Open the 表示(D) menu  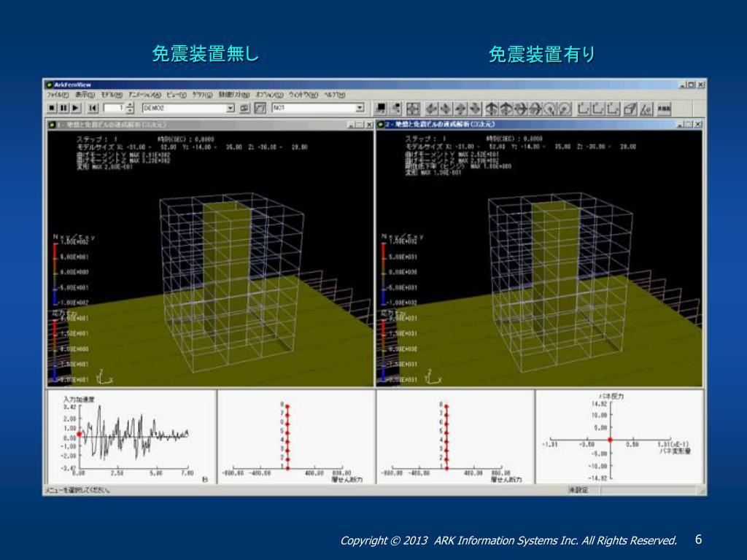coord(85,95)
